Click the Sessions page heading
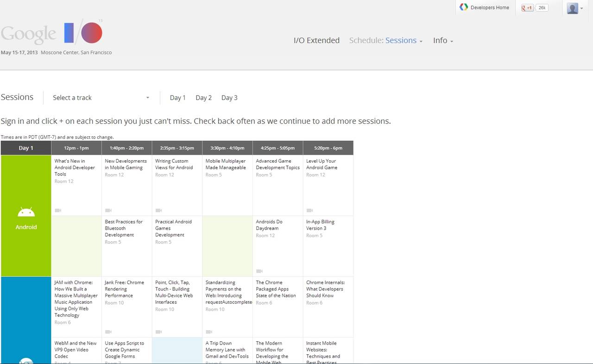The height and width of the screenshot is (364, 593). coord(17,97)
